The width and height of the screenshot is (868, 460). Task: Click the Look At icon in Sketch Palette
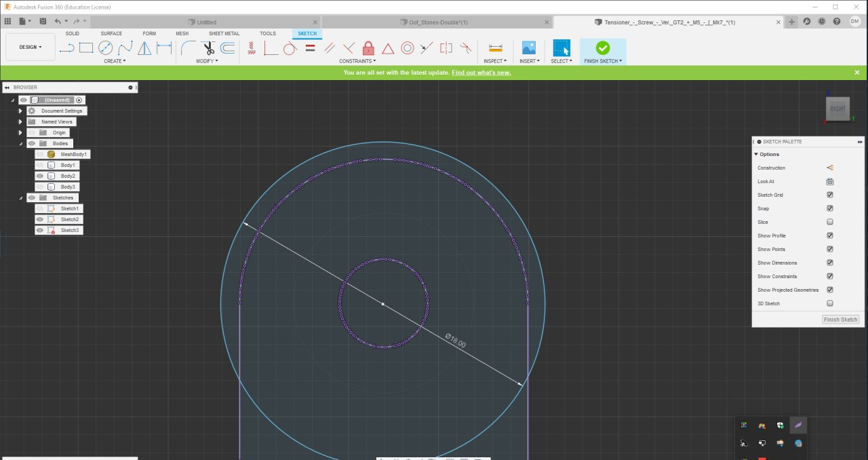830,181
